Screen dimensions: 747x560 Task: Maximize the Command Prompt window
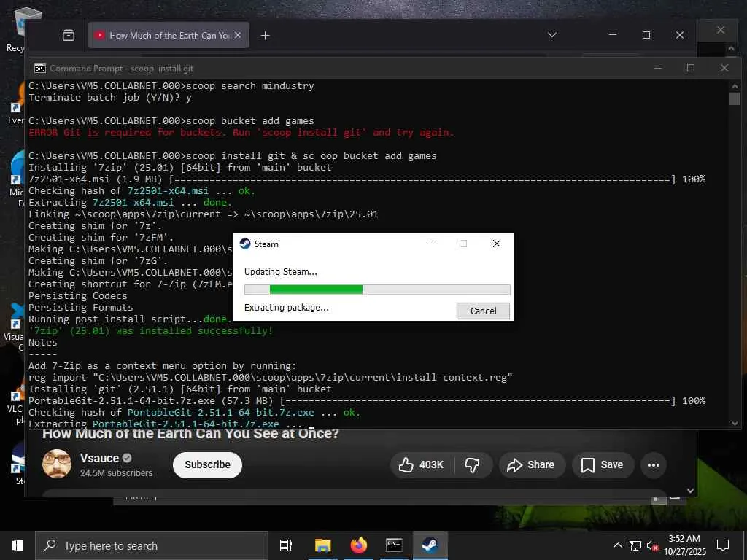click(690, 68)
